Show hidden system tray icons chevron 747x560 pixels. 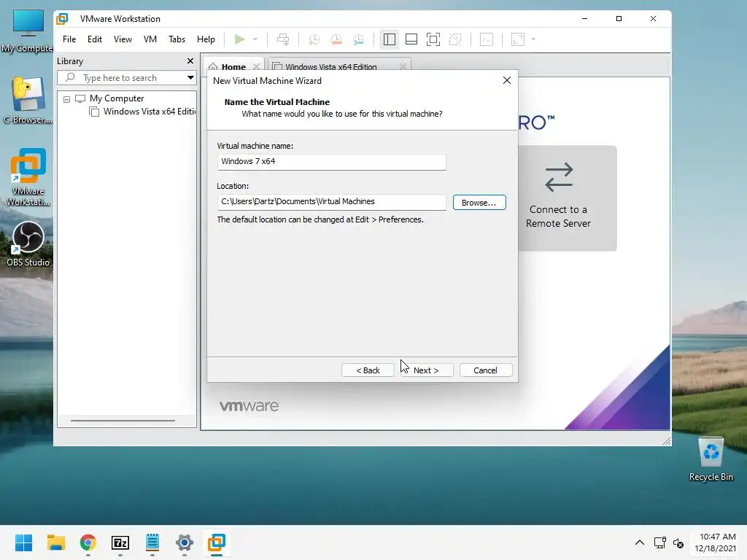pos(640,542)
